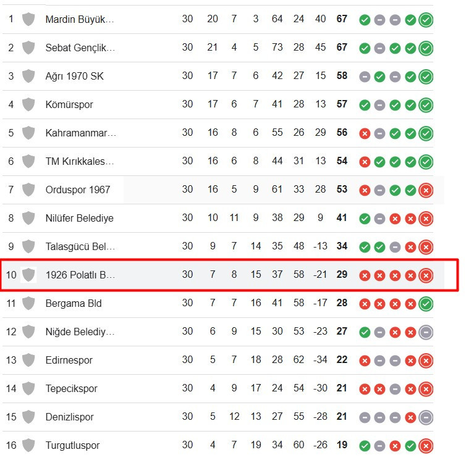Viewport: 466px width, 476px height.
Task: Click Turgutluspor team shield icon
Action: 28,445
